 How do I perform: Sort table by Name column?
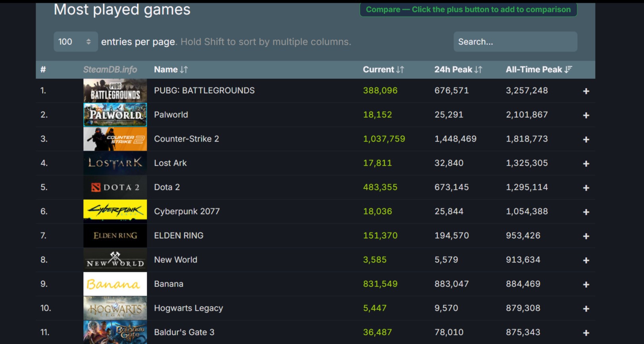(x=171, y=70)
